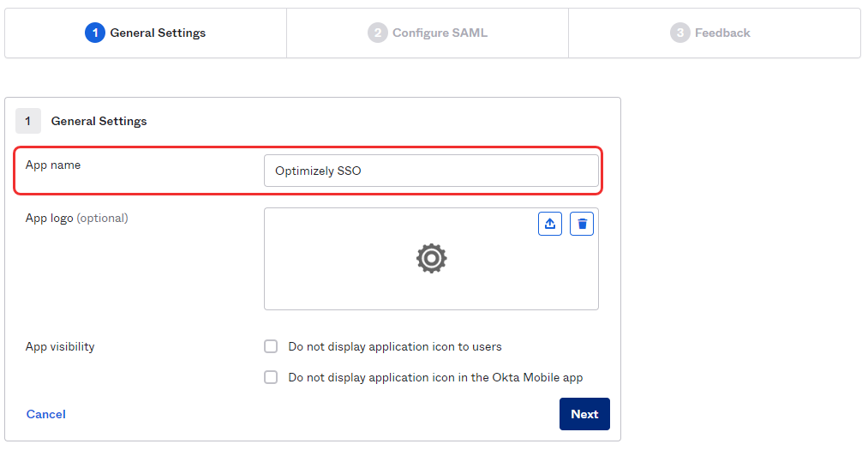Click the gray step 2 circle badge
The width and height of the screenshot is (868, 450).
[x=378, y=33]
